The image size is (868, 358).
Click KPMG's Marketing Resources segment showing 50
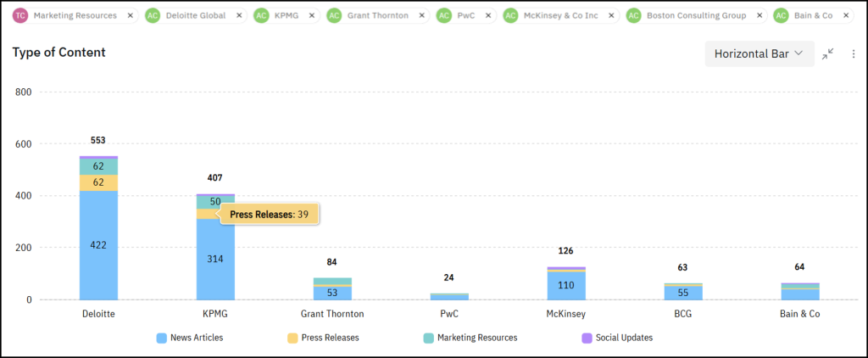coord(215,202)
